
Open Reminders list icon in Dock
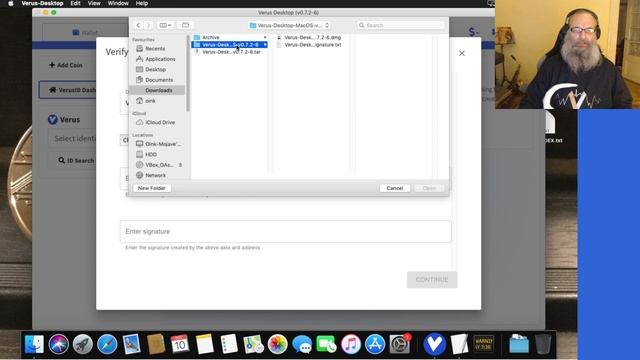pyautogui.click(x=229, y=344)
